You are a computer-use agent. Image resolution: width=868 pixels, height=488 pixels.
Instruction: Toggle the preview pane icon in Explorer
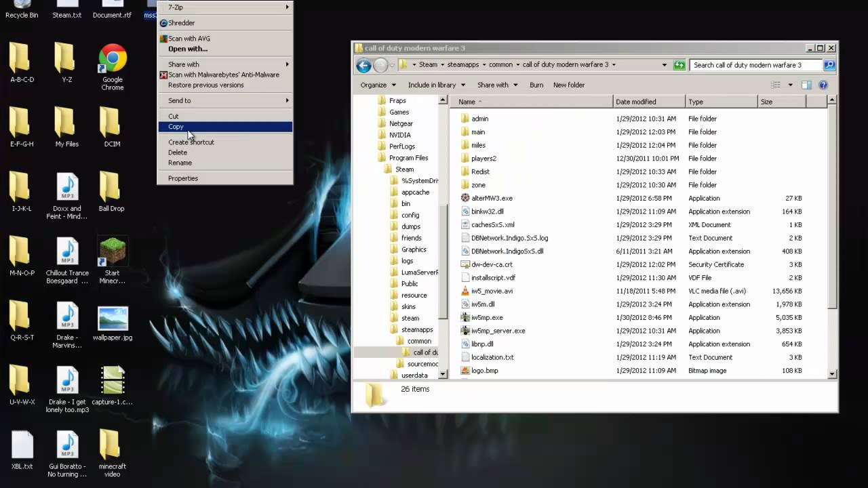(x=806, y=85)
